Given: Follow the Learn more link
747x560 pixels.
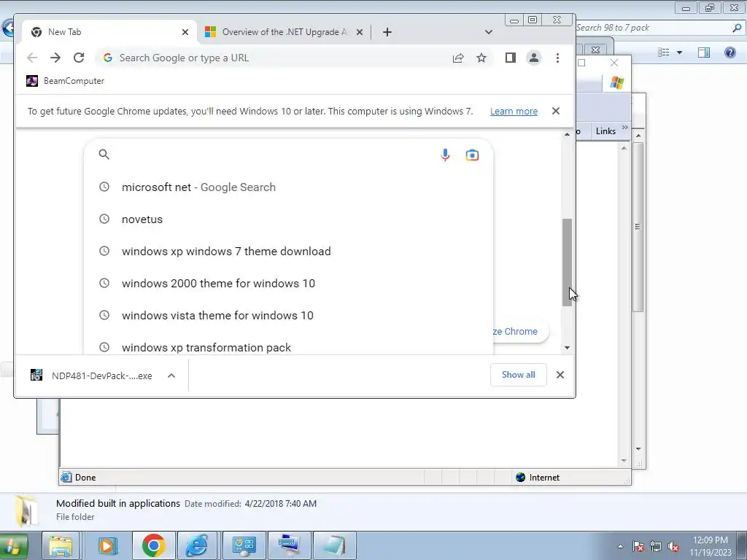Looking at the screenshot, I should pos(514,112).
